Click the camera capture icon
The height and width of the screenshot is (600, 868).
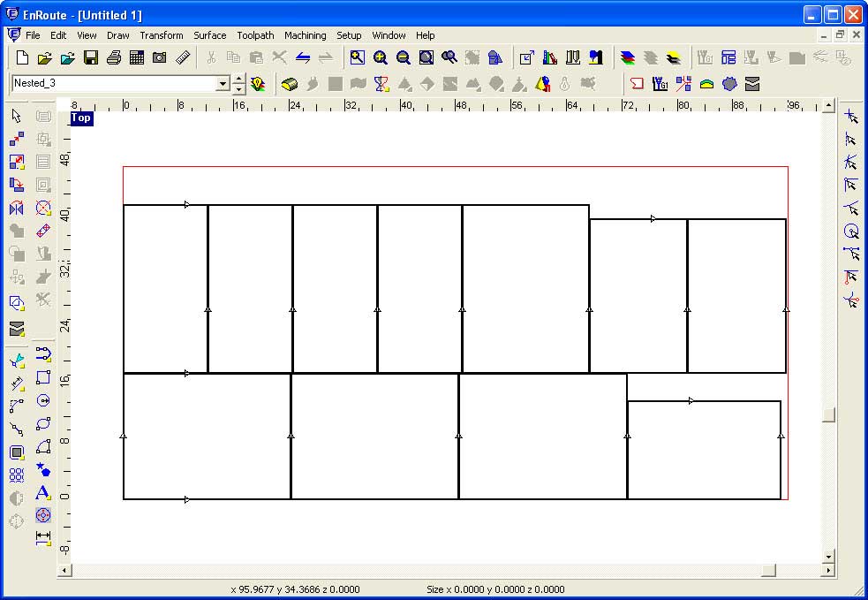tap(160, 57)
